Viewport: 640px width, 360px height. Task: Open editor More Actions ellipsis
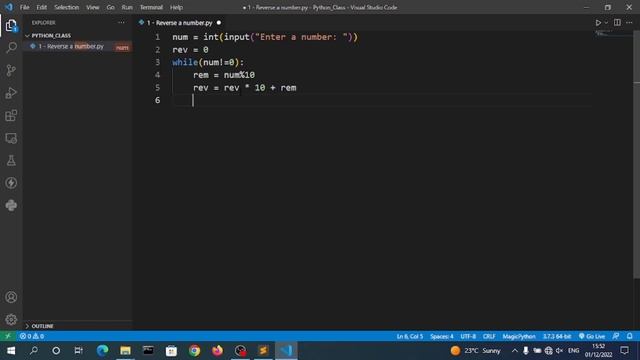(x=629, y=22)
